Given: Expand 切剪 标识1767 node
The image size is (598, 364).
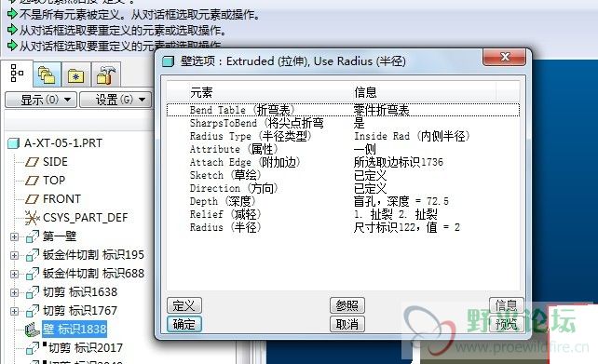Looking at the screenshot, I should (x=14, y=311).
